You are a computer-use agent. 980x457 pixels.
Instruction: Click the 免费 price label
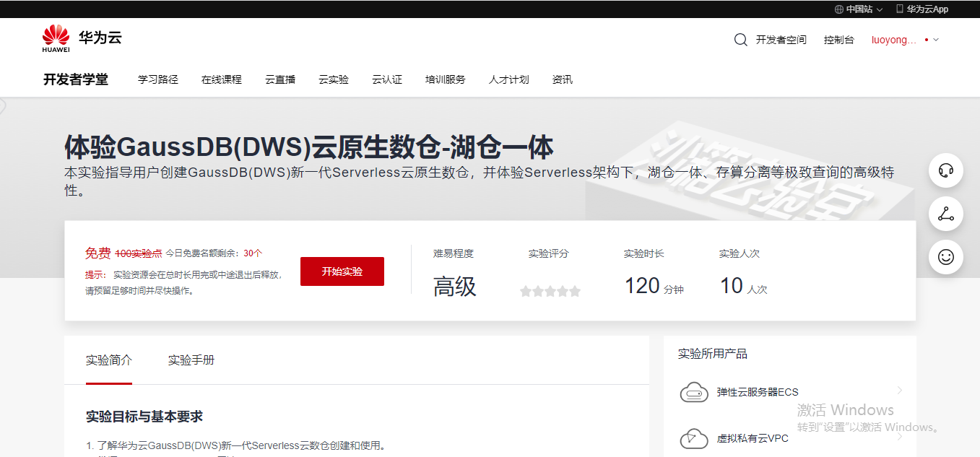(x=98, y=253)
